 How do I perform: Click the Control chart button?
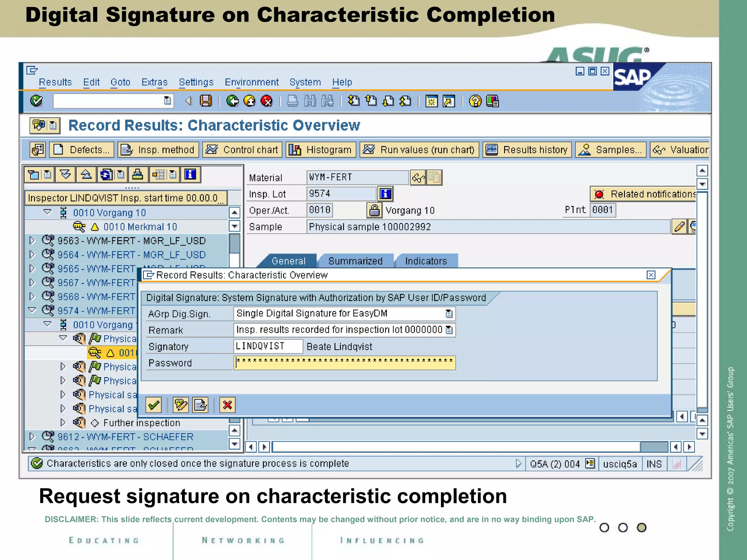[x=243, y=150]
